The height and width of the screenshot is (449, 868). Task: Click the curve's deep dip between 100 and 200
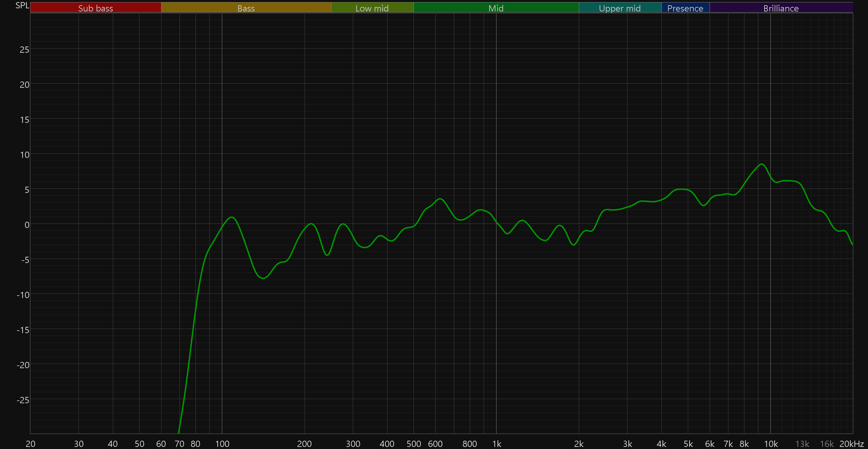(x=263, y=278)
